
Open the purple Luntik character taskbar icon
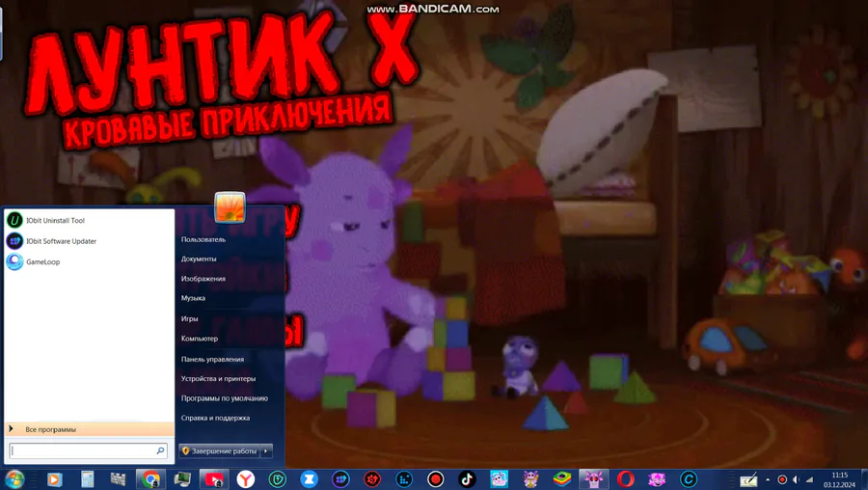[530, 479]
